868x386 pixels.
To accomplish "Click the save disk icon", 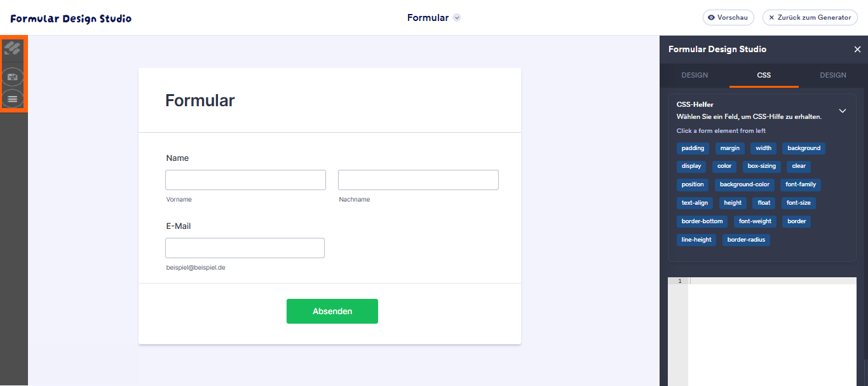I will 12,77.
